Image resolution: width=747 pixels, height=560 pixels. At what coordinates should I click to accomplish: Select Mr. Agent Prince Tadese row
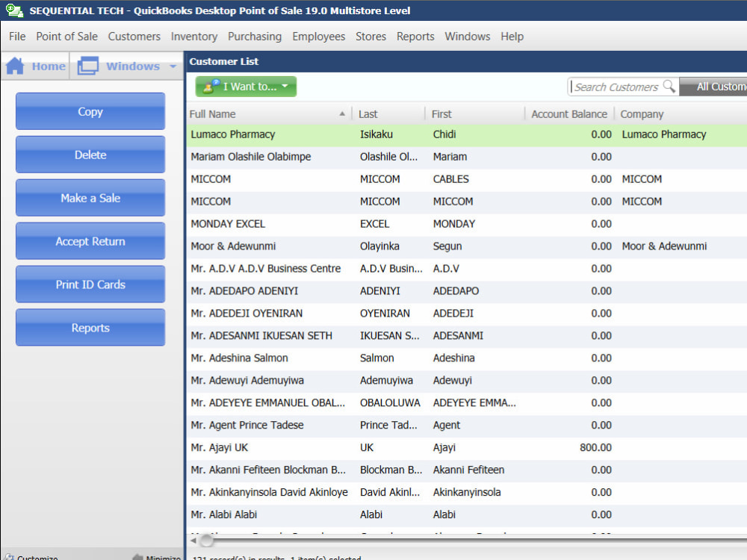[467, 426]
